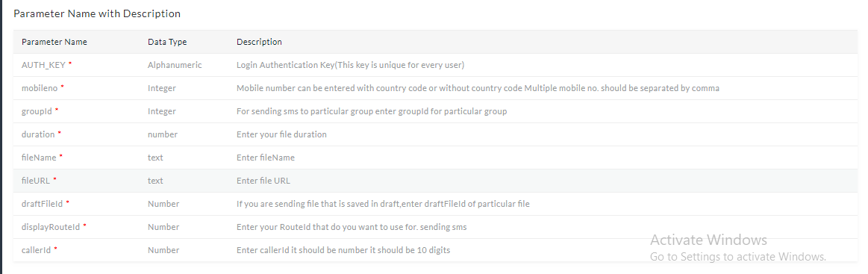
Task: Select the displayRouteId parameter cell
Action: tap(50, 228)
